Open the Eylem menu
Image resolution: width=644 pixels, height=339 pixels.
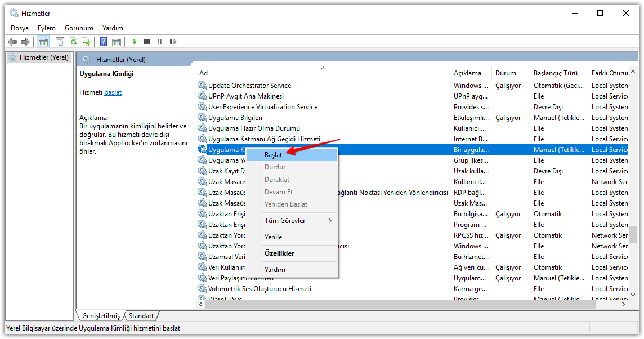click(47, 28)
